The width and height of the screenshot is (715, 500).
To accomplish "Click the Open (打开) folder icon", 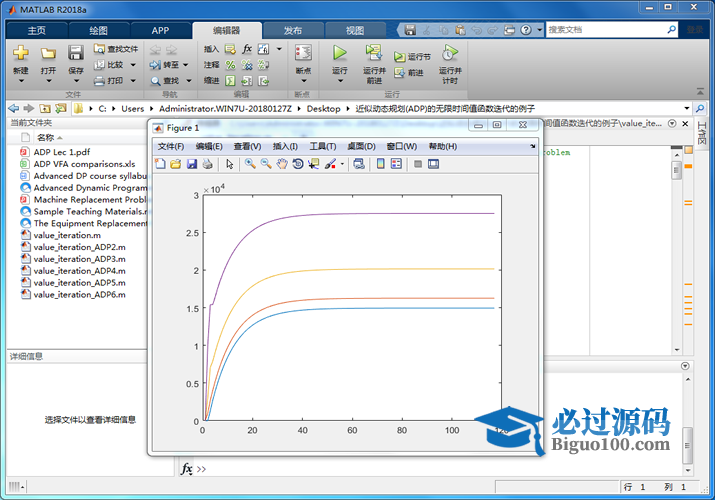I will pyautogui.click(x=48, y=53).
